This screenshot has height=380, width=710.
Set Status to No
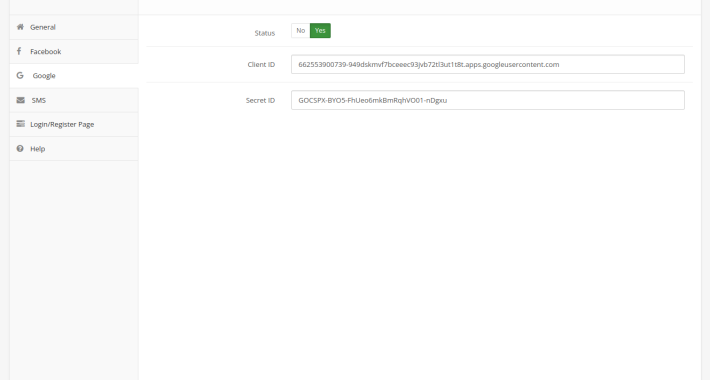301,30
